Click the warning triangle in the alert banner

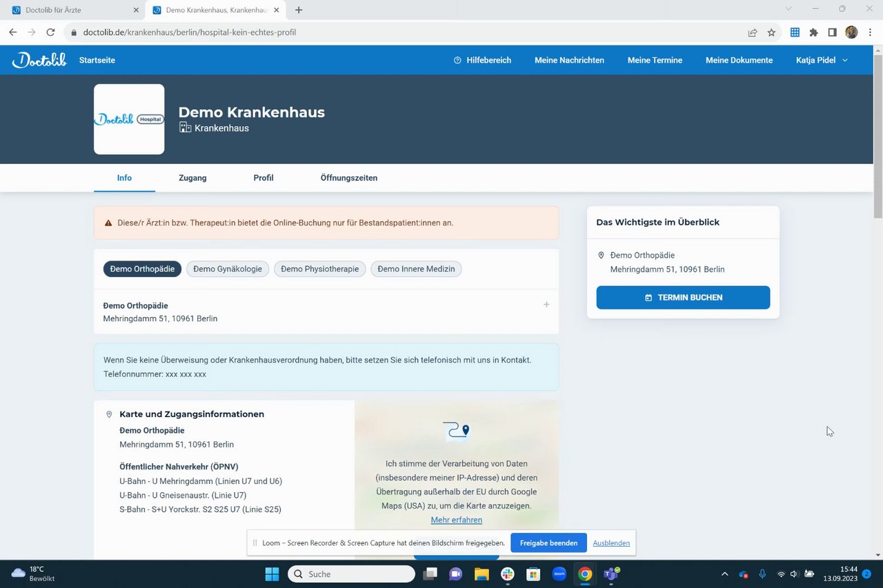point(108,223)
